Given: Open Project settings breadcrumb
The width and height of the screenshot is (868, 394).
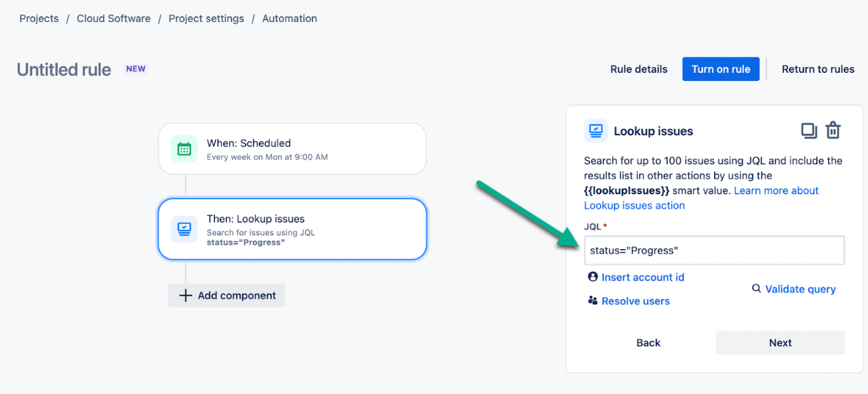Looking at the screenshot, I should click(206, 19).
